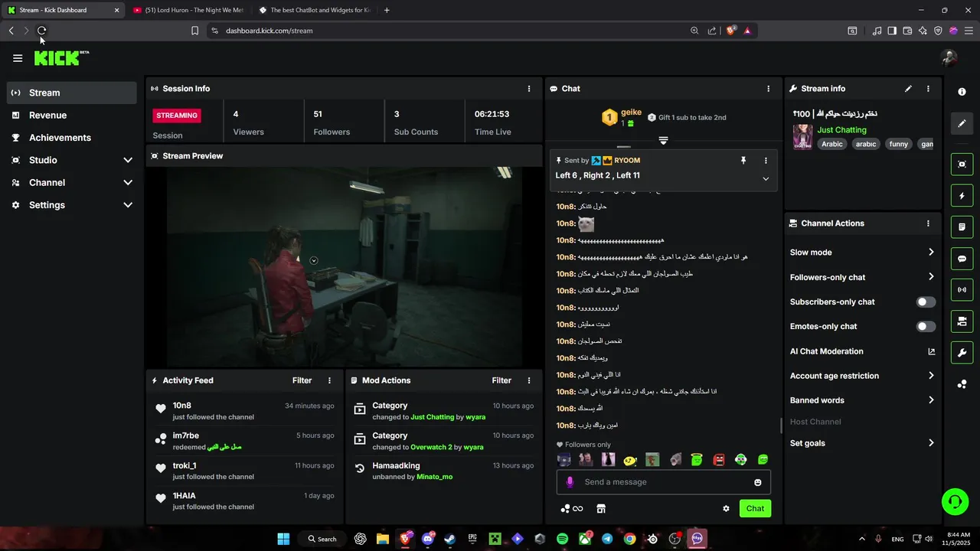This screenshot has width=980, height=551.
Task: Open Followers-only chat options
Action: click(x=862, y=277)
